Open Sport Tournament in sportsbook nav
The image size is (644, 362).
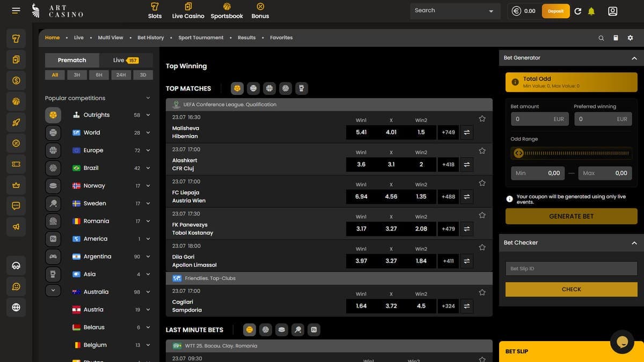tap(201, 38)
